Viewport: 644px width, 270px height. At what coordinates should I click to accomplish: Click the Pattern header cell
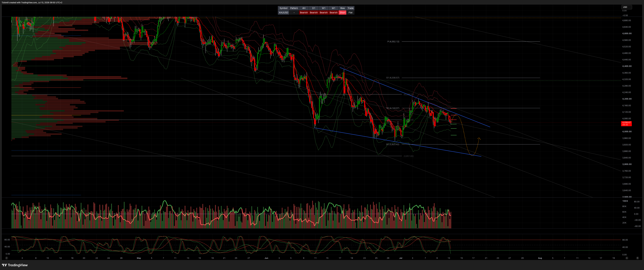[294, 8]
